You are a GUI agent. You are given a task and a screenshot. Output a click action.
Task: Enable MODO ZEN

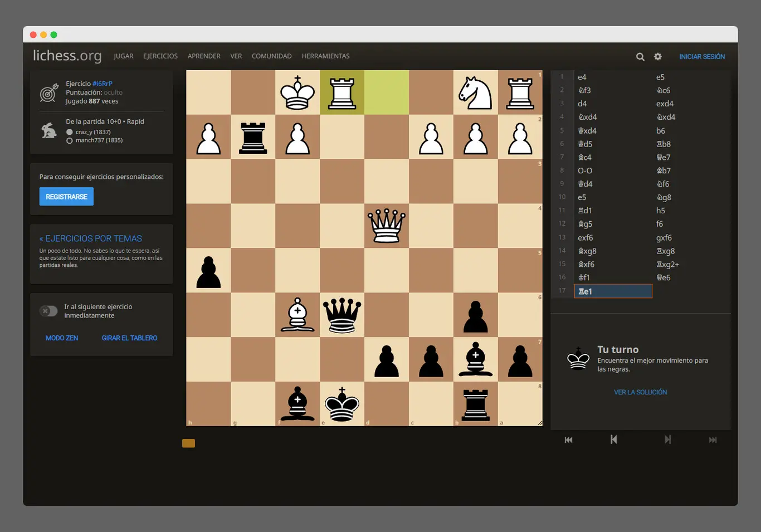(62, 338)
